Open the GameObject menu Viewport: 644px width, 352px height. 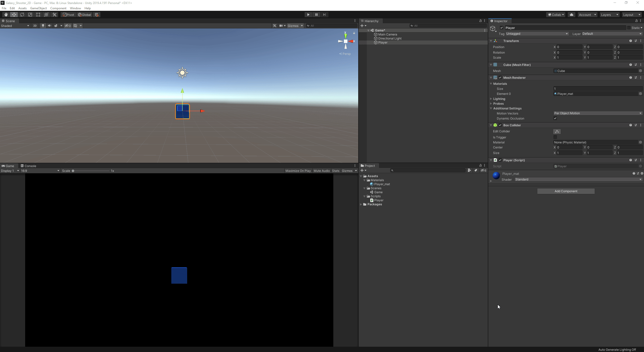click(x=38, y=8)
